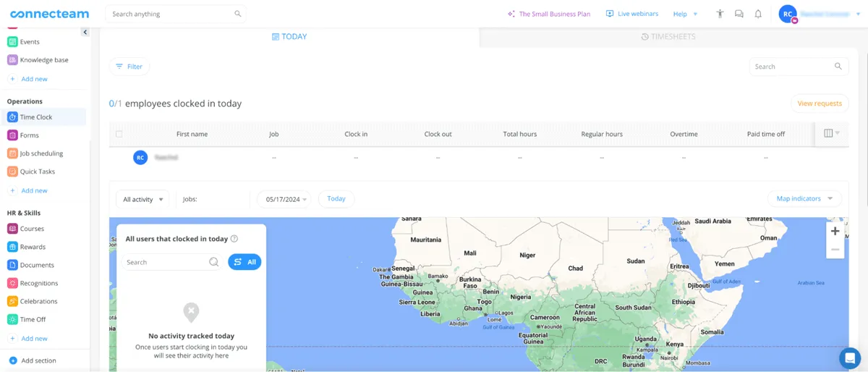
Task: Click the Clock in column header
Action: 356,134
